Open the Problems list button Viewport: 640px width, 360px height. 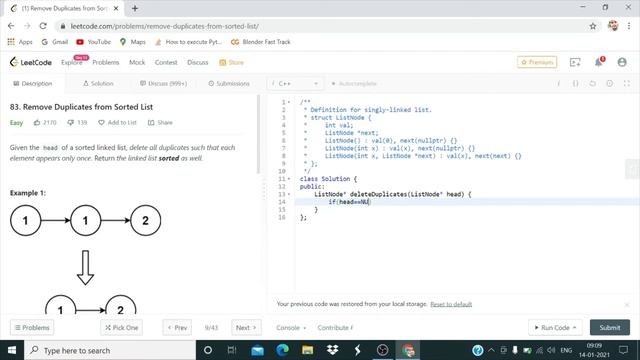[32, 327]
